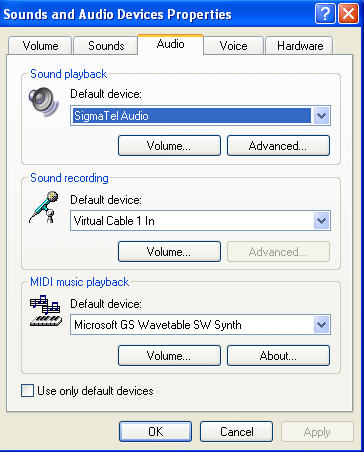Click the speaker icon in Sound playback
Viewport: 364px width, 452px height.
pos(44,102)
